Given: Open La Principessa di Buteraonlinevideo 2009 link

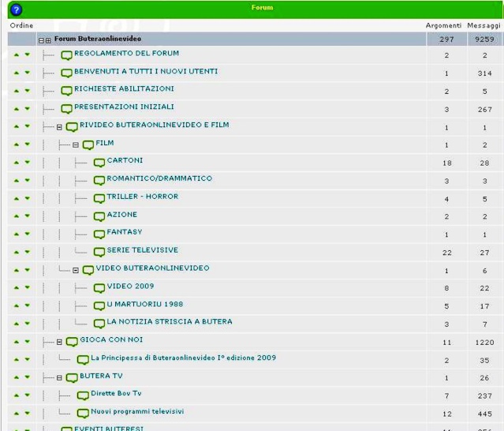Looking at the screenshot, I should click(184, 358).
